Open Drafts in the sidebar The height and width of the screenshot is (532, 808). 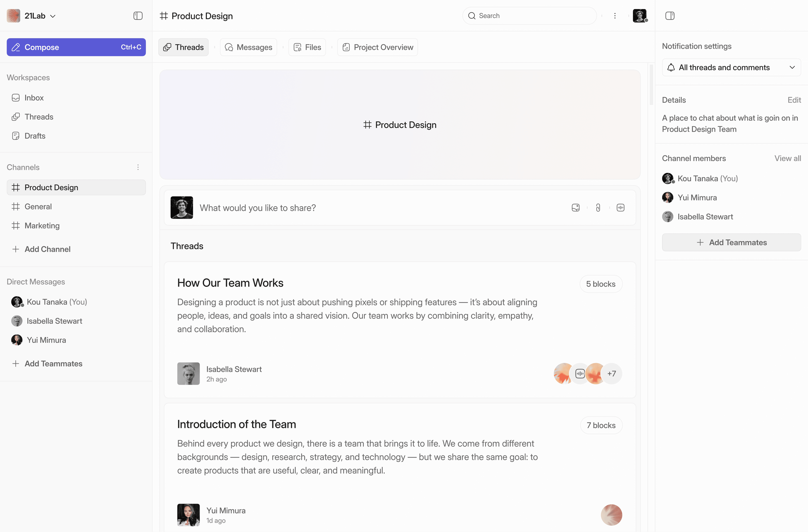pyautogui.click(x=35, y=136)
